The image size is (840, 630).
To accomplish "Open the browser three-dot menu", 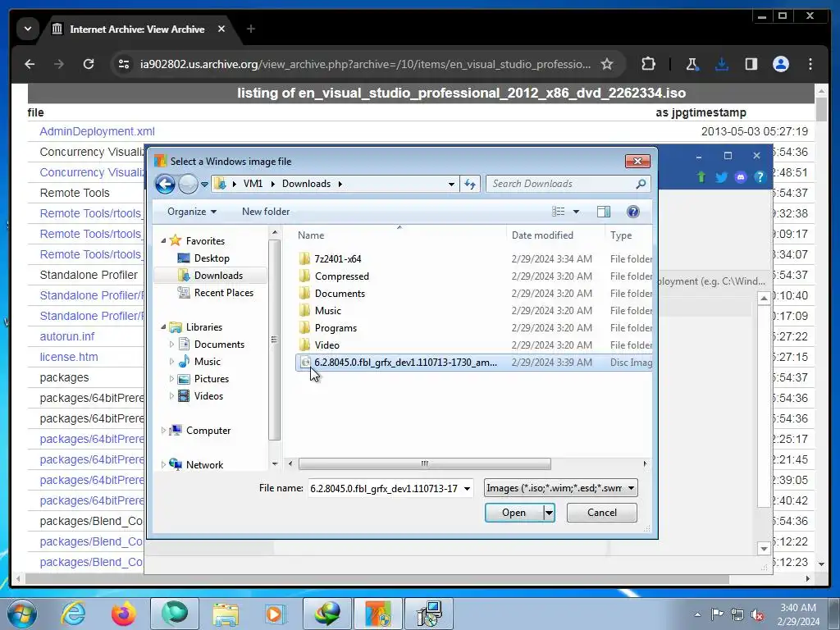I will coord(810,64).
